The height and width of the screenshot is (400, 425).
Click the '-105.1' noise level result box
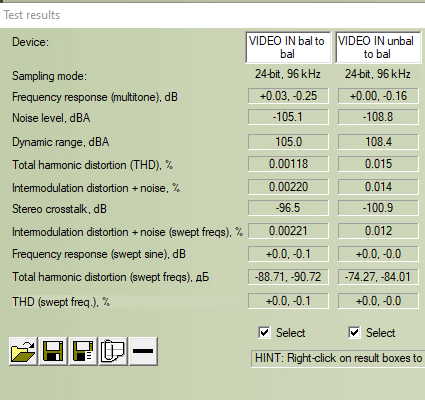(x=288, y=117)
